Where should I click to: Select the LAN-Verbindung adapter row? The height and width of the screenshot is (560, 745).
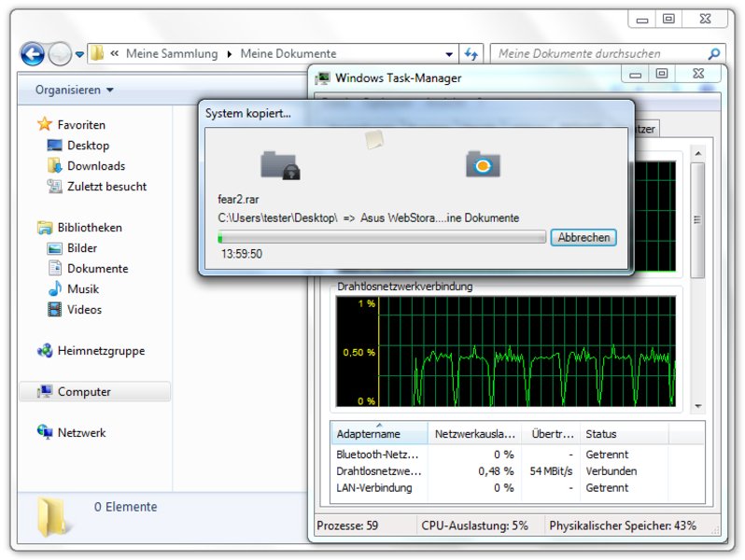[x=517, y=488]
